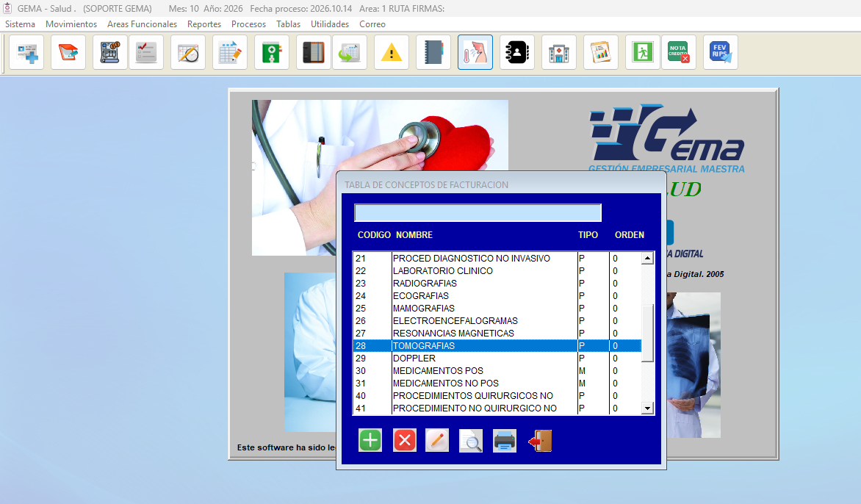Open the Utilidades menu

[330, 24]
